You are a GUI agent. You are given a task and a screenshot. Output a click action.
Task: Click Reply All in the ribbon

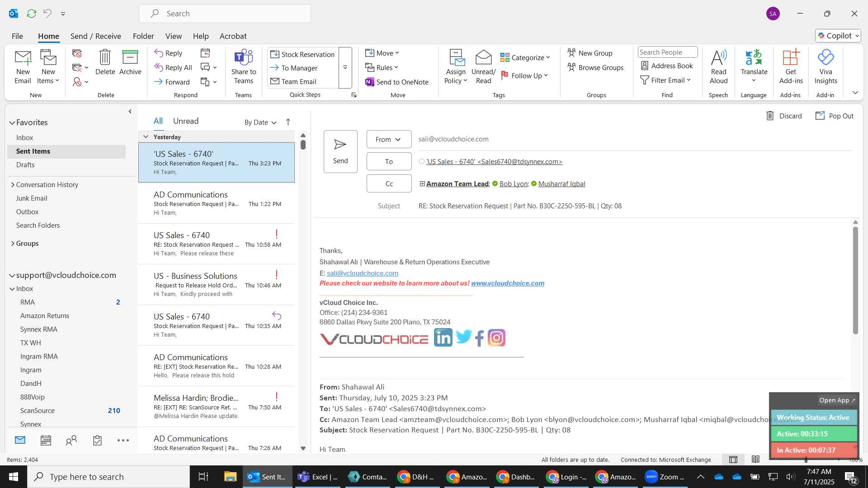pyautogui.click(x=173, y=67)
